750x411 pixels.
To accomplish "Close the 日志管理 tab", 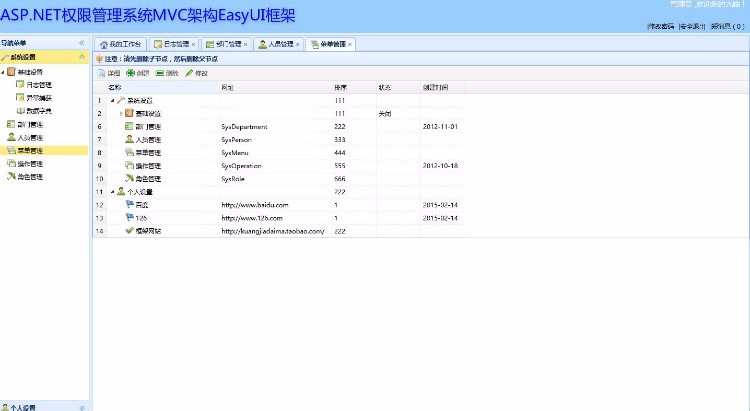I will pos(193,44).
